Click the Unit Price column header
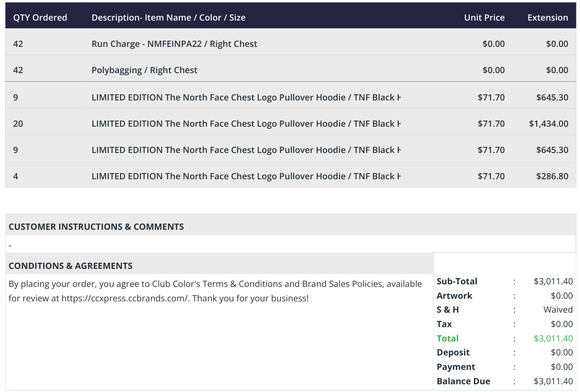Viewport: 580px width, 392px height. pyautogui.click(x=484, y=18)
